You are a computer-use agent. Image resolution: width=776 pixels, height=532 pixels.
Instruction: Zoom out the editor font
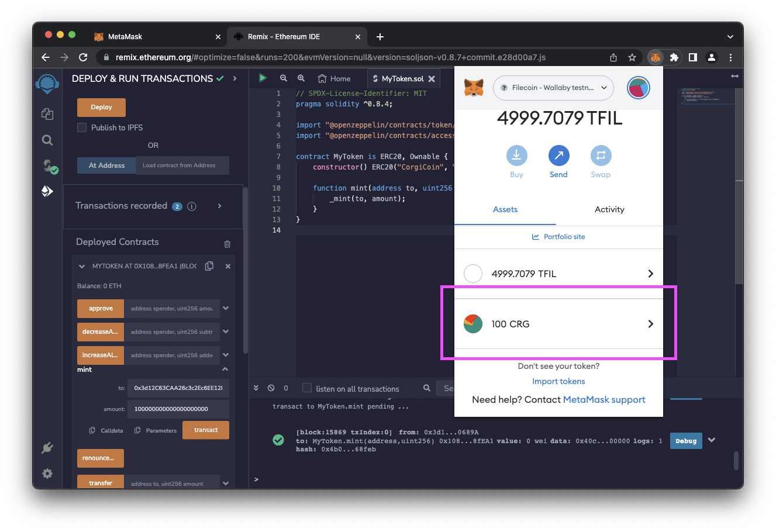point(284,78)
